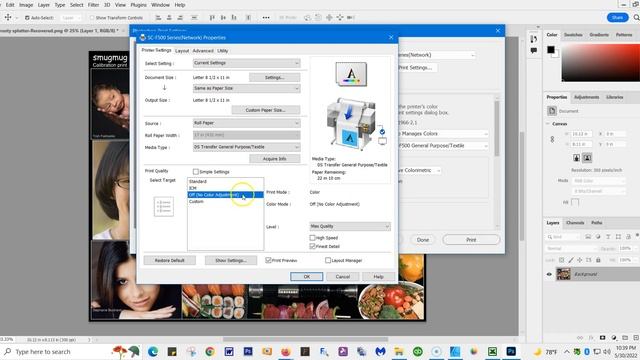Image resolution: width=640 pixels, height=360 pixels.
Task: Click the Restore Default button
Action: click(169, 260)
